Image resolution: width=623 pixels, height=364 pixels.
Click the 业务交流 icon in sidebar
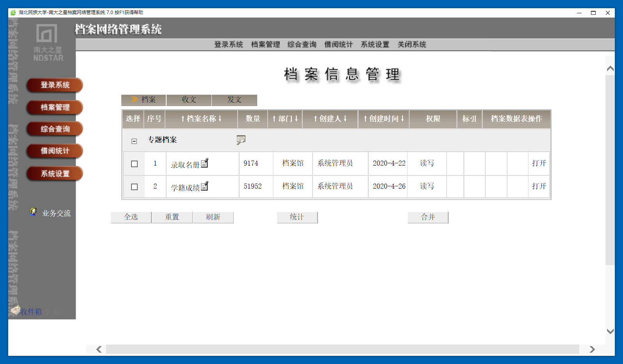click(34, 212)
